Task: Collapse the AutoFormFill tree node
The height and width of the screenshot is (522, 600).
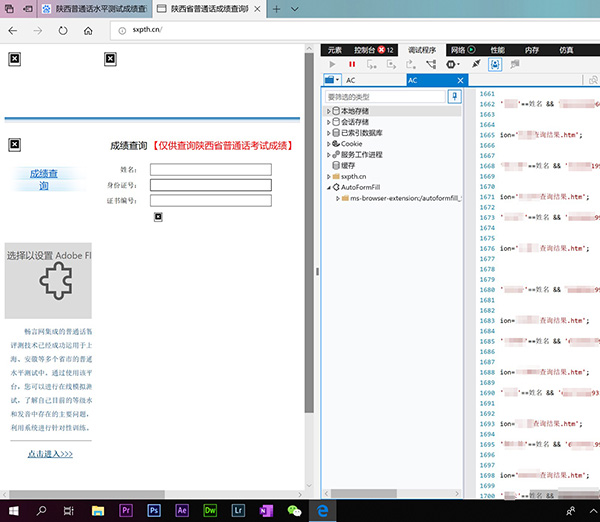Action: point(329,187)
